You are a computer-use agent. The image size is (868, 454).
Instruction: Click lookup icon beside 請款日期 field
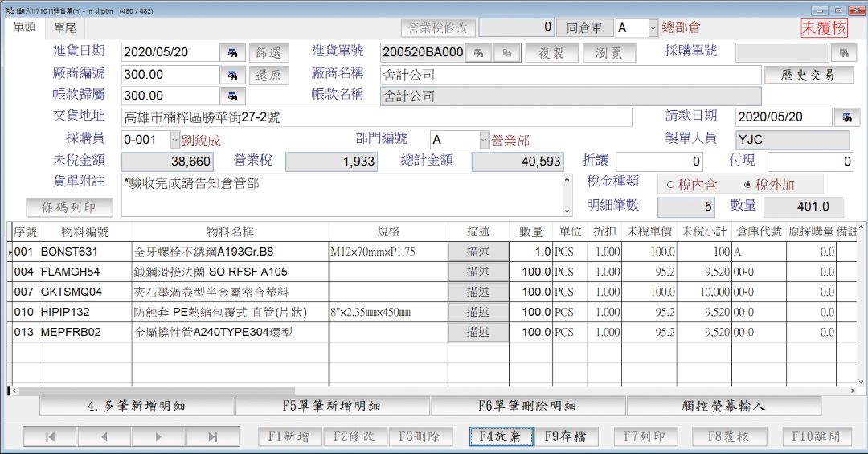pos(846,117)
